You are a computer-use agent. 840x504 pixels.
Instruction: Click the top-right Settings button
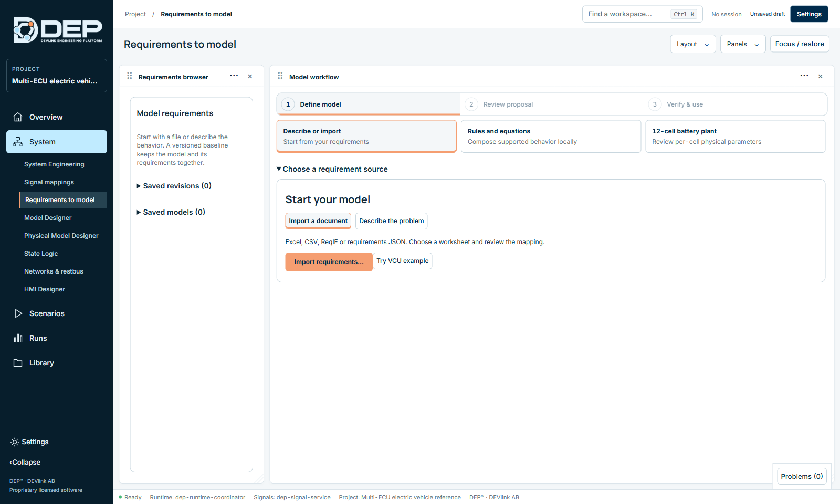[x=809, y=14]
